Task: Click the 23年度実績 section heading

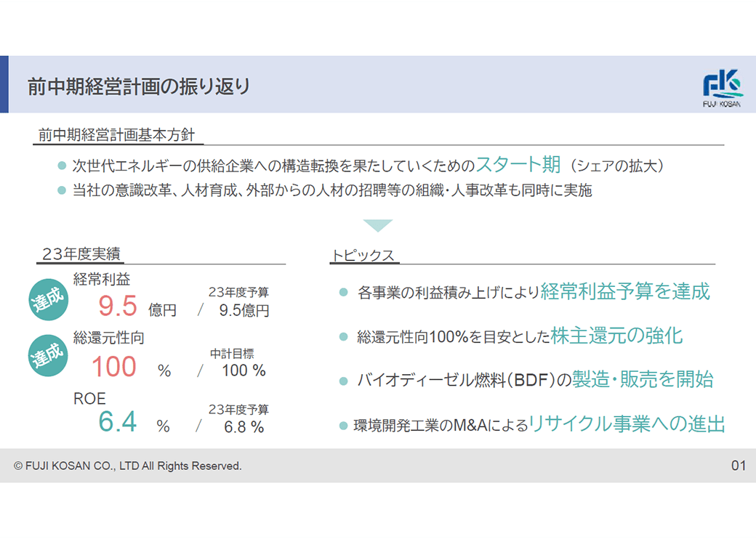Action: point(81,254)
